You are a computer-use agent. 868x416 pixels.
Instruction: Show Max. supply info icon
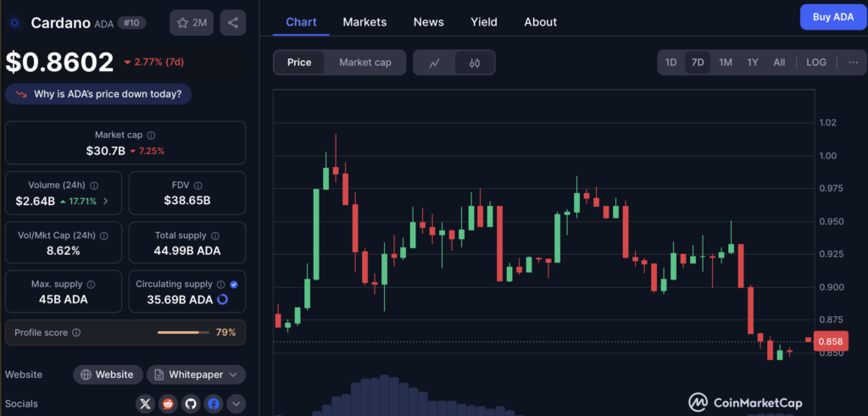(91, 285)
